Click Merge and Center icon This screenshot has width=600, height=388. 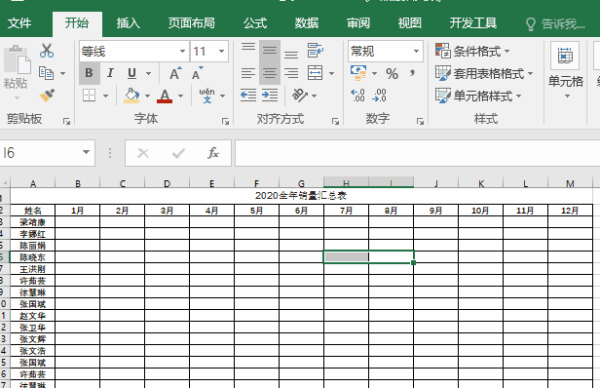[x=315, y=73]
